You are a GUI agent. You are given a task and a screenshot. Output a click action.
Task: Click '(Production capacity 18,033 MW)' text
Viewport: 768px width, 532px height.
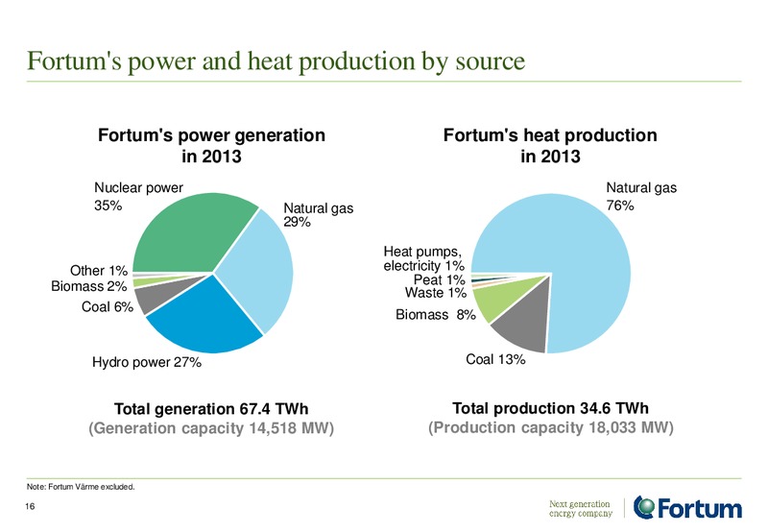551,427
